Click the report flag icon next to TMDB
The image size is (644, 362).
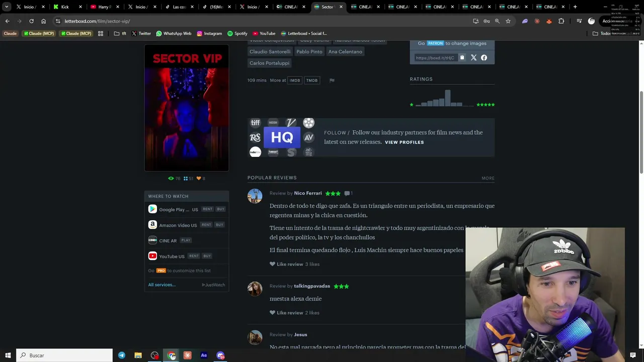332,80
